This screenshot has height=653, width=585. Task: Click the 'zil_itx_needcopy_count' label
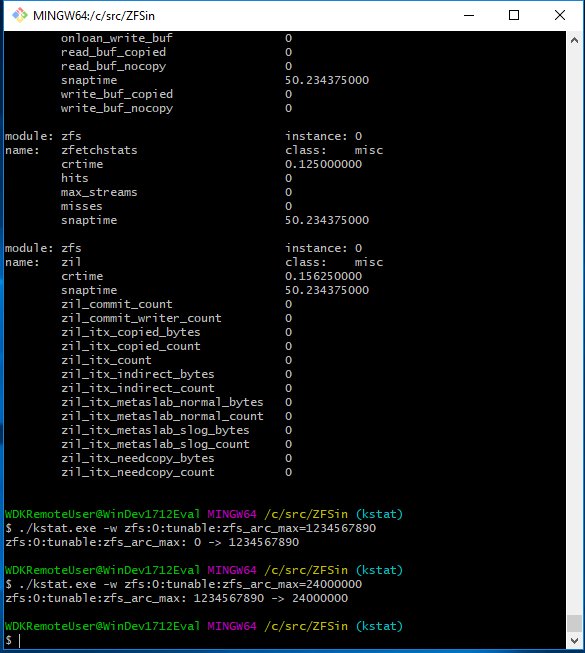137,472
